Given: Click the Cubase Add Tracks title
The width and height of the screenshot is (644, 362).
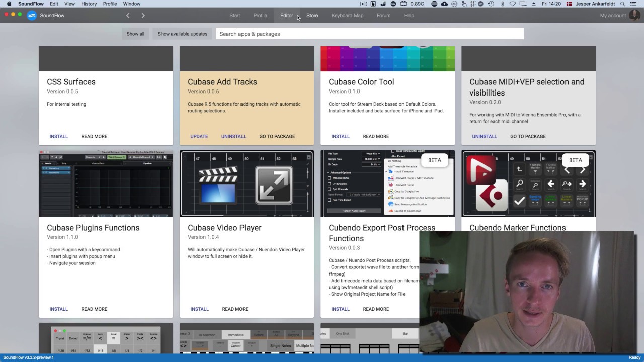Looking at the screenshot, I should [222, 82].
